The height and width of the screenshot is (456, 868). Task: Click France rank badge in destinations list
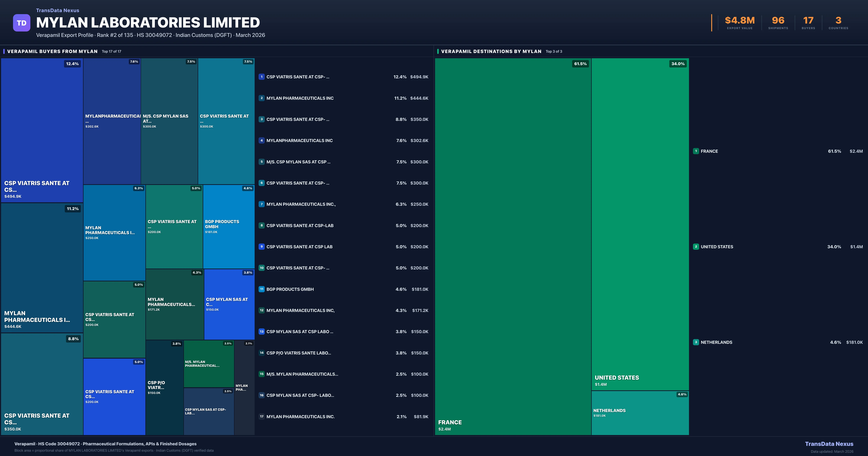(x=696, y=151)
